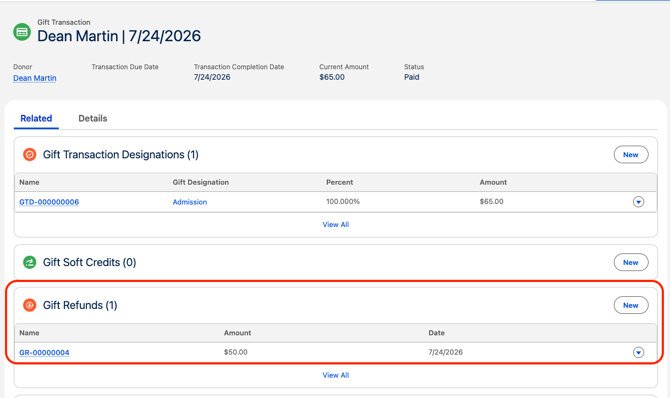Click the $50.00 refund amount cell

pyautogui.click(x=235, y=352)
